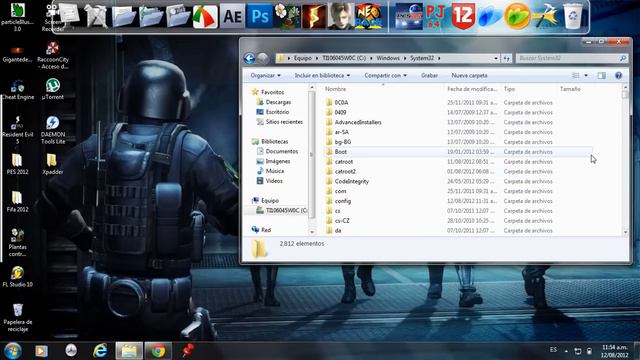The image size is (640, 360).
Task: Open RaccoonCity Acceso directo shortcut
Action: (x=53, y=55)
